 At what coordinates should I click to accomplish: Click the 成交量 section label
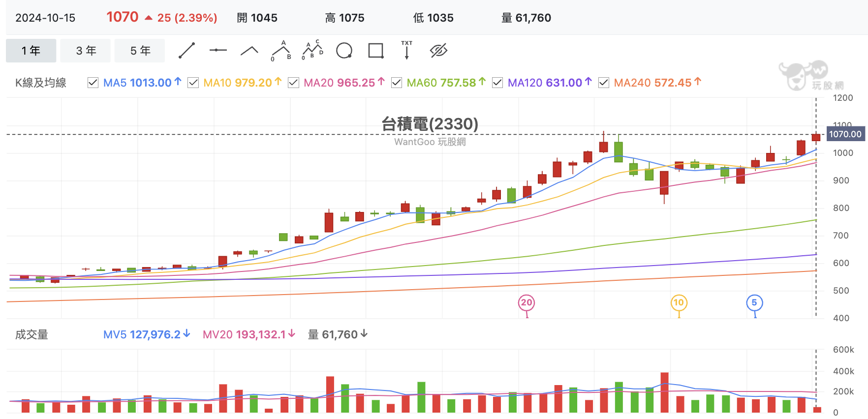(31, 334)
